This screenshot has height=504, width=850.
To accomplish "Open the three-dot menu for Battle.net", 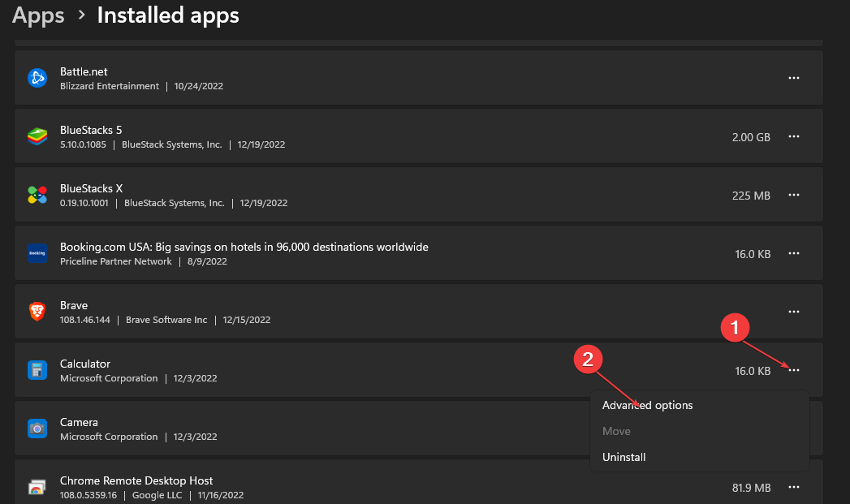I will (x=794, y=78).
